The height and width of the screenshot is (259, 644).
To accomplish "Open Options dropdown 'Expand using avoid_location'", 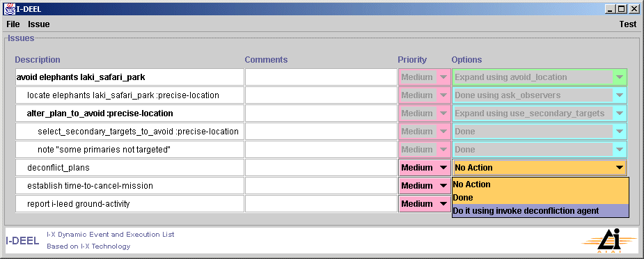I will pos(540,77).
